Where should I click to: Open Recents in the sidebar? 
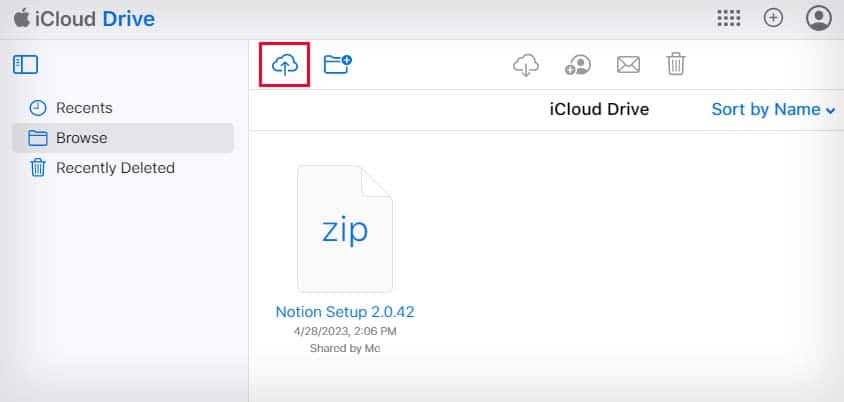click(x=123, y=108)
